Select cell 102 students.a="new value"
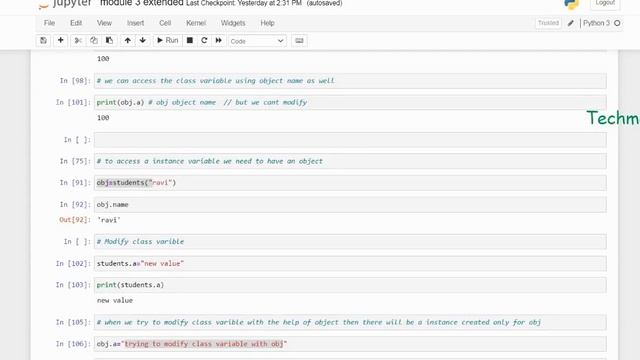The width and height of the screenshot is (640, 360). [x=350, y=264]
